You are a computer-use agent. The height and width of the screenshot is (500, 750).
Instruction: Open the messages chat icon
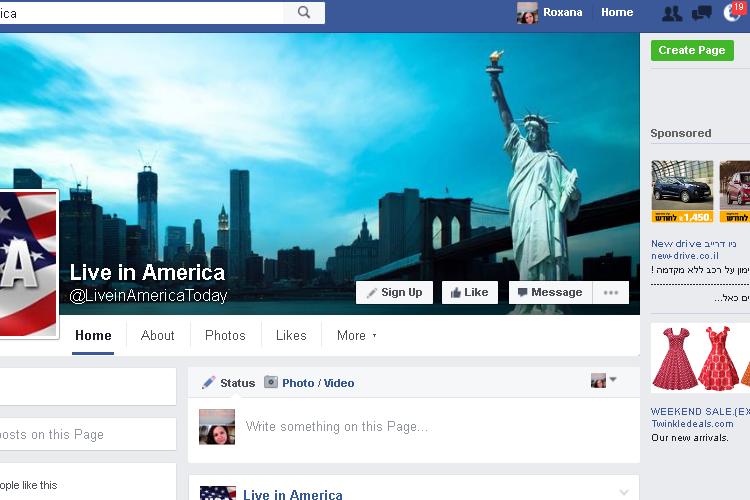702,13
